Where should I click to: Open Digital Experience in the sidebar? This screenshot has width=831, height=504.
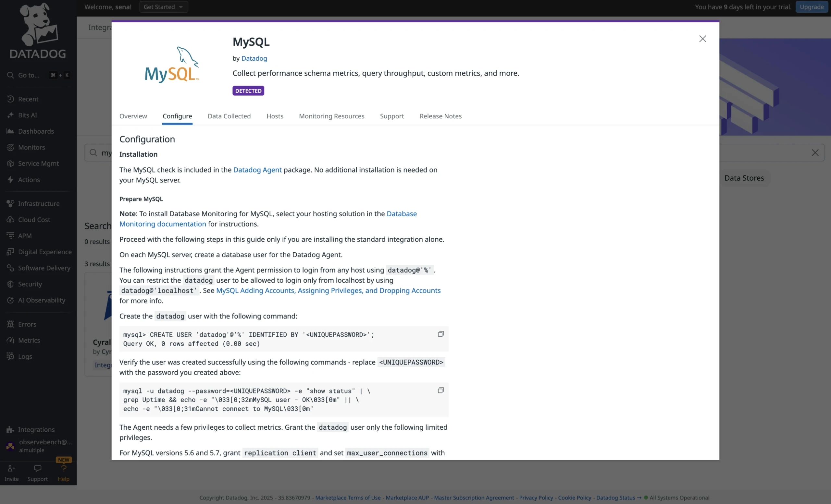[x=44, y=252]
